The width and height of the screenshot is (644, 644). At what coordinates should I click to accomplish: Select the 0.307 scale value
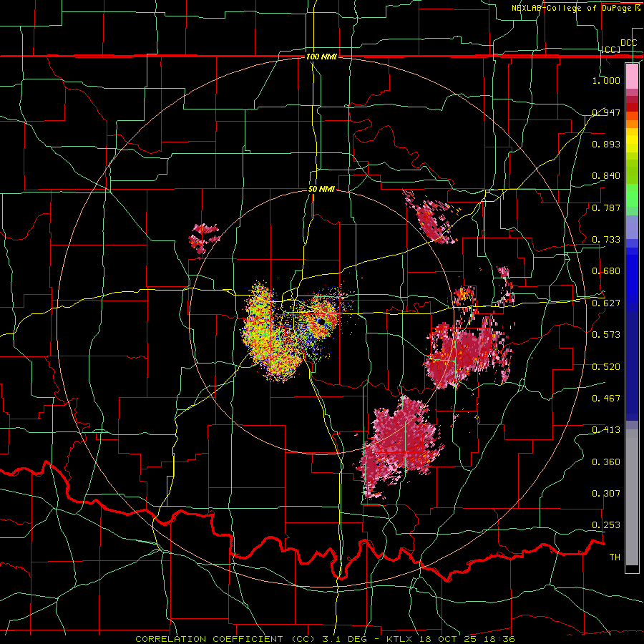(606, 494)
